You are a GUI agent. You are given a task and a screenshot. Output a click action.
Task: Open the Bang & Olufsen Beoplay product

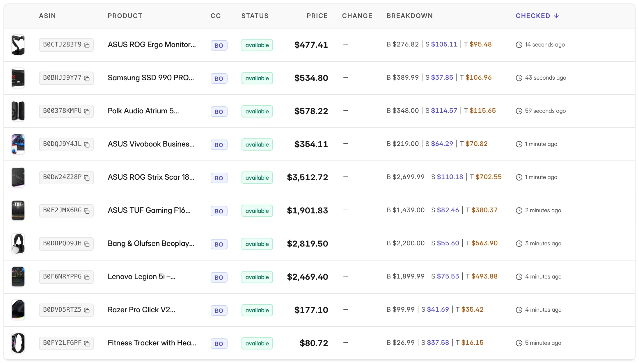pyautogui.click(x=151, y=243)
